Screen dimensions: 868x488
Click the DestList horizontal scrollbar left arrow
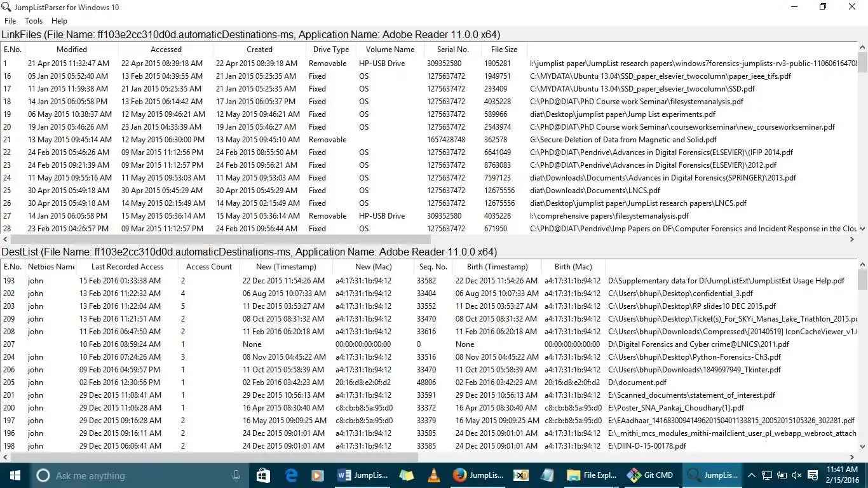tap(5, 457)
